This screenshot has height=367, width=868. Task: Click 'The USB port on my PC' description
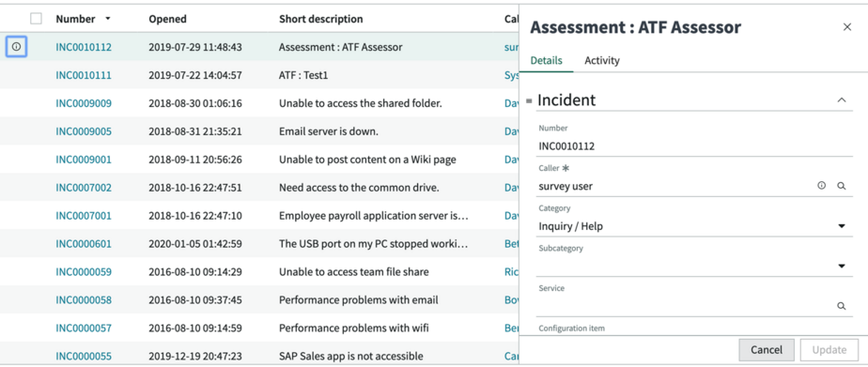point(374,244)
